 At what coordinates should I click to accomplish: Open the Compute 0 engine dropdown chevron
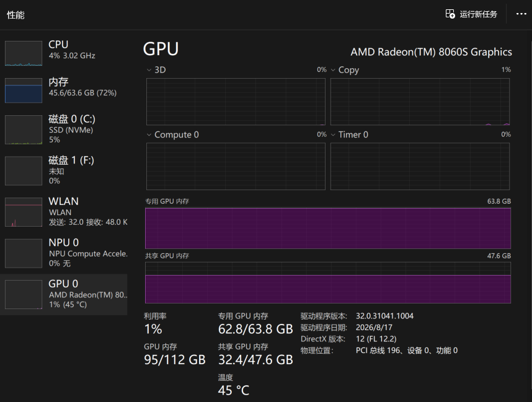click(x=149, y=135)
